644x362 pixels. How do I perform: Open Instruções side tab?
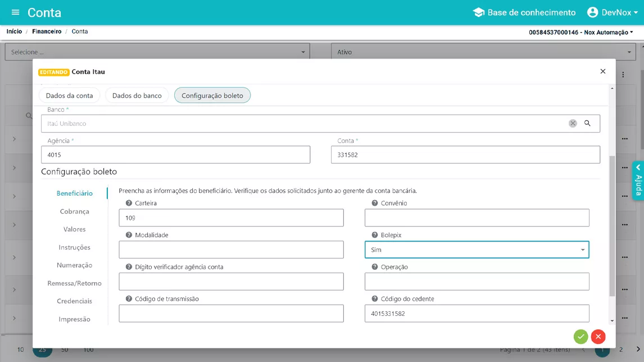(74, 247)
